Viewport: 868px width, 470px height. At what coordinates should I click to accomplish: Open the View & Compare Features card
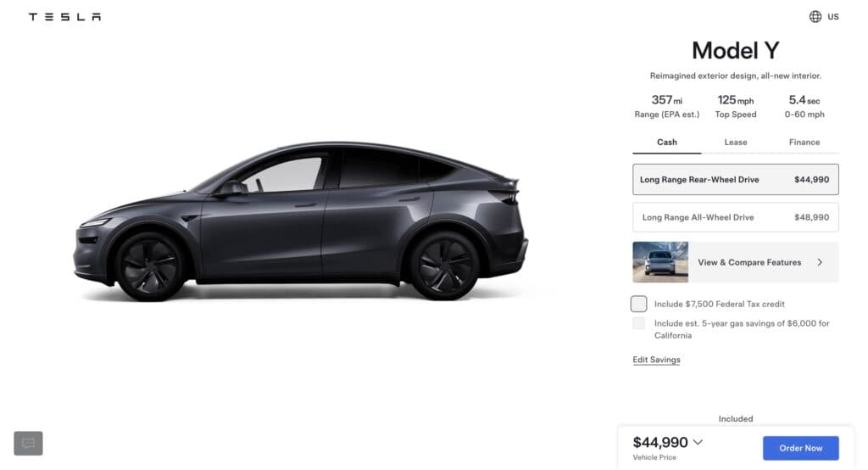[735, 262]
